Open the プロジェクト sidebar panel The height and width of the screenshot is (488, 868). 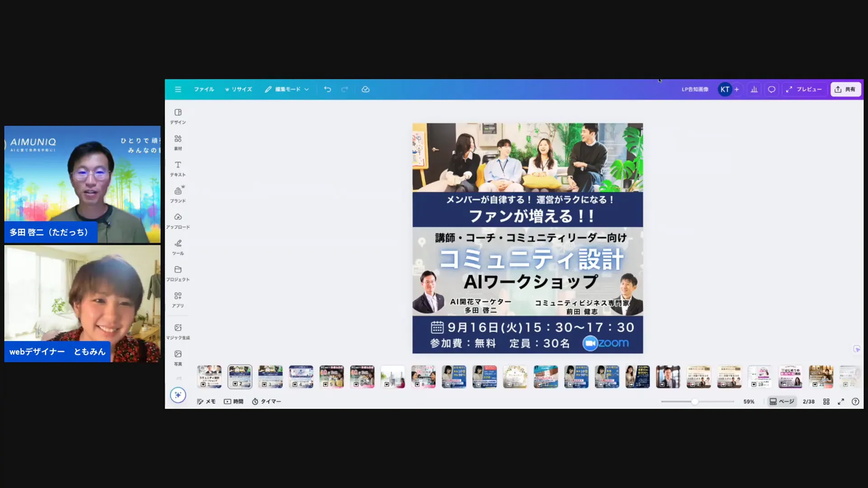click(178, 273)
